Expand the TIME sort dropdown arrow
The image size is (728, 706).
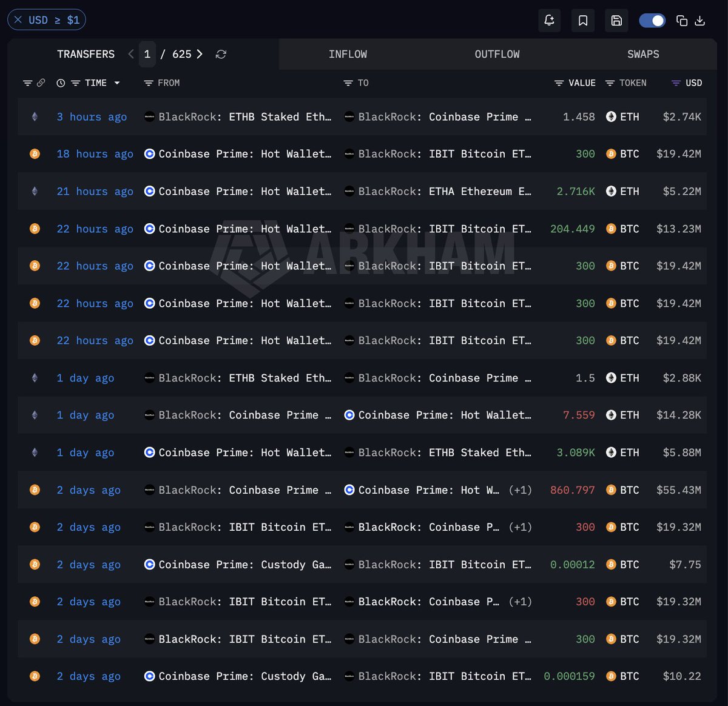pyautogui.click(x=117, y=83)
